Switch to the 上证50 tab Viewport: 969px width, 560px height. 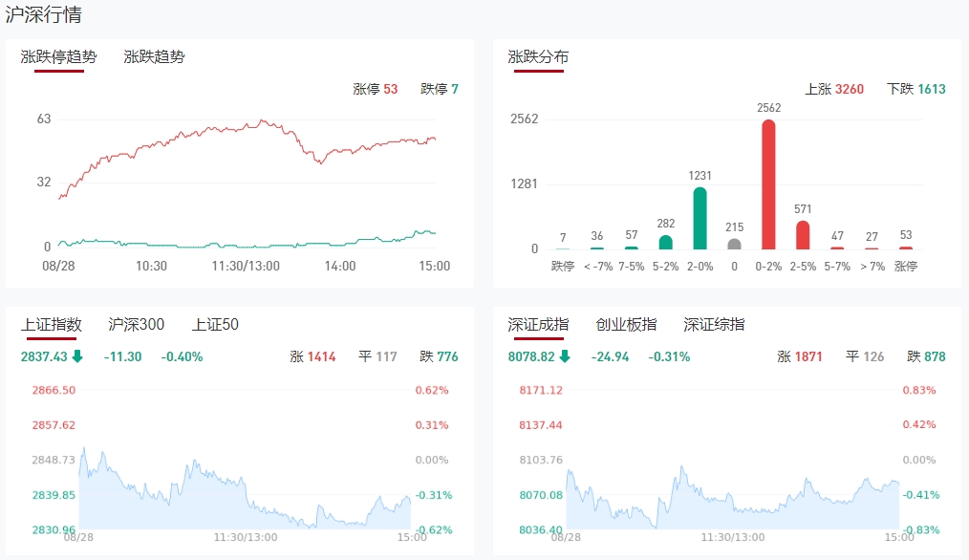click(x=215, y=325)
